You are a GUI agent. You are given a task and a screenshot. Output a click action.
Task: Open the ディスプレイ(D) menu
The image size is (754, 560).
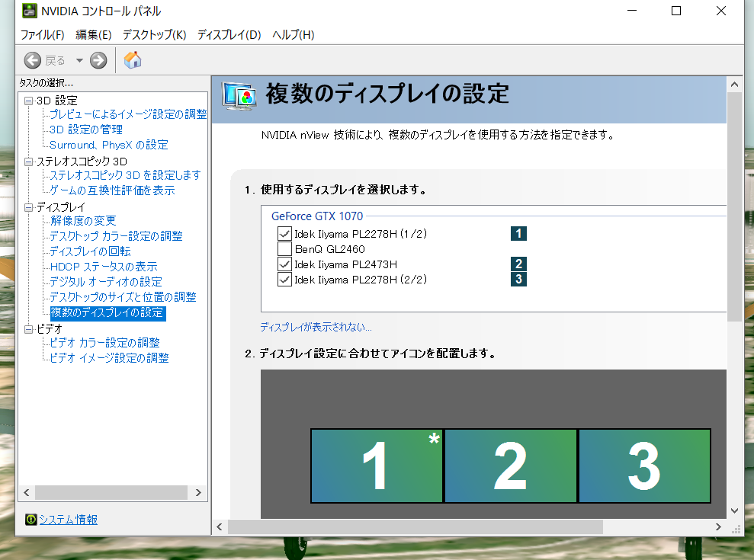click(229, 34)
